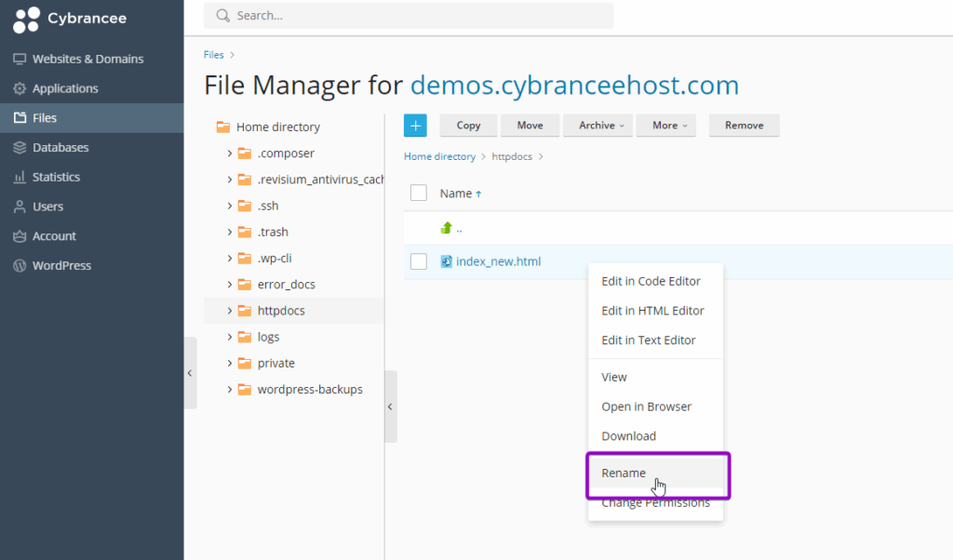Open the More dropdown

click(x=666, y=126)
